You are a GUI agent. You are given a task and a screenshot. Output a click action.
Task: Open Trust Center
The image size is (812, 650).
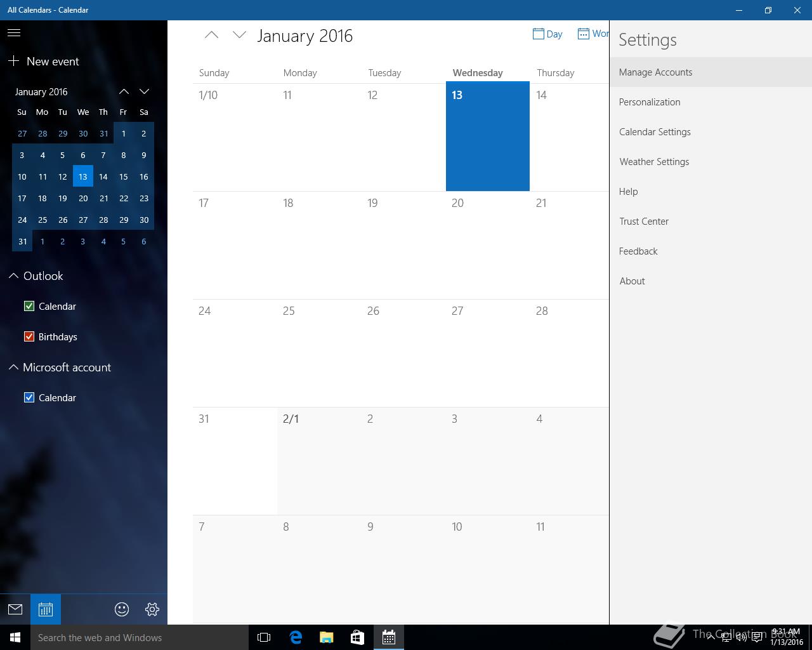click(x=710, y=222)
